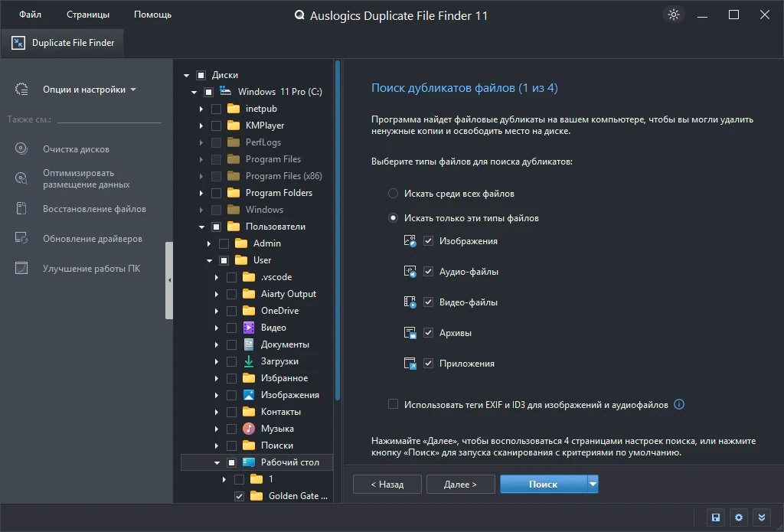Image resolution: width=784 pixels, height=532 pixels.
Task: Select 'Искать только эти типы файлов' radio
Action: [x=393, y=218]
